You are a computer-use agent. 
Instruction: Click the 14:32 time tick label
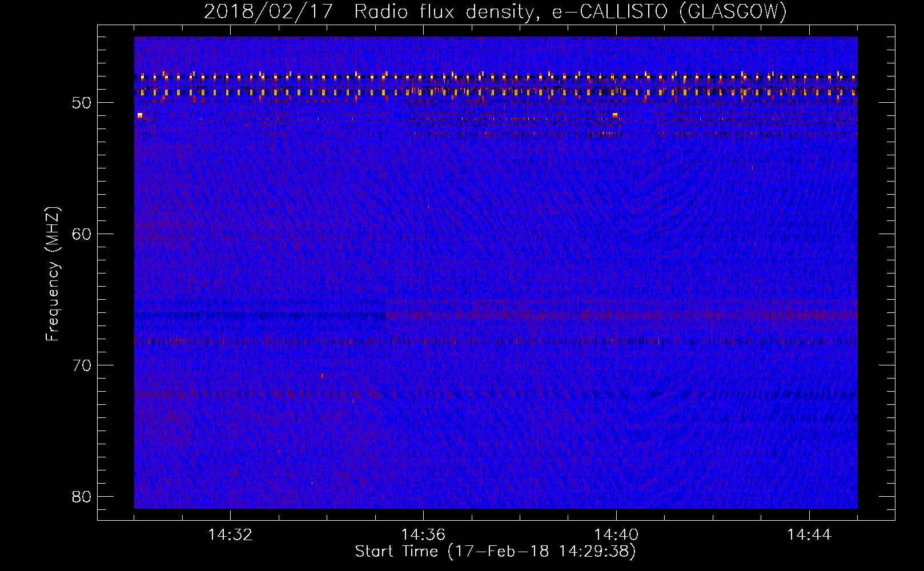[230, 535]
